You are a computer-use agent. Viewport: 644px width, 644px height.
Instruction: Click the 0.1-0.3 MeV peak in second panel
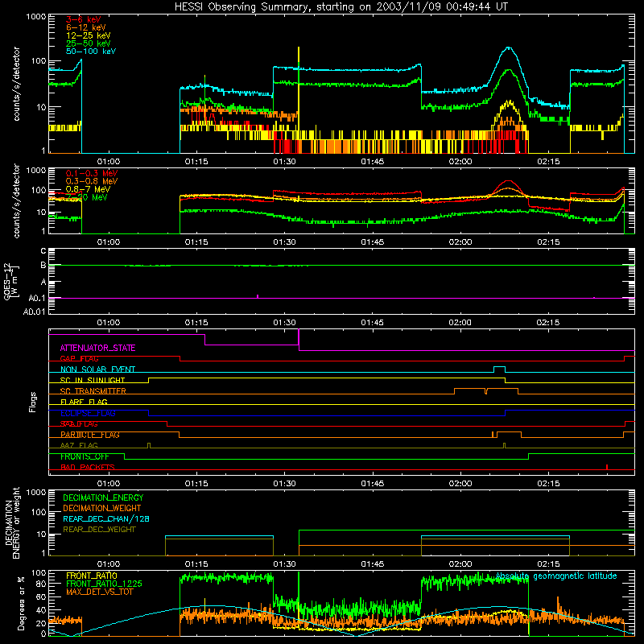pos(509,180)
